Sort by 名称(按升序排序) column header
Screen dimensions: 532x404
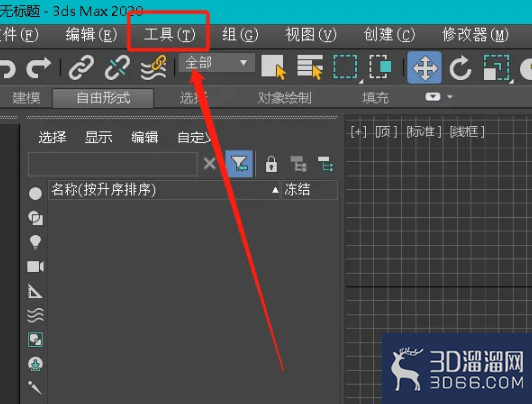(x=164, y=190)
